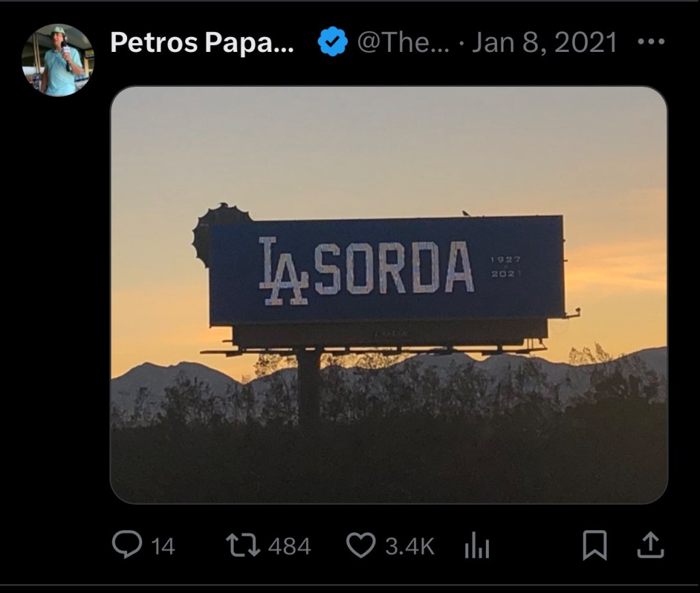The height and width of the screenshot is (593, 700).
Task: Open the reply speech bubble icon
Action: point(127,544)
